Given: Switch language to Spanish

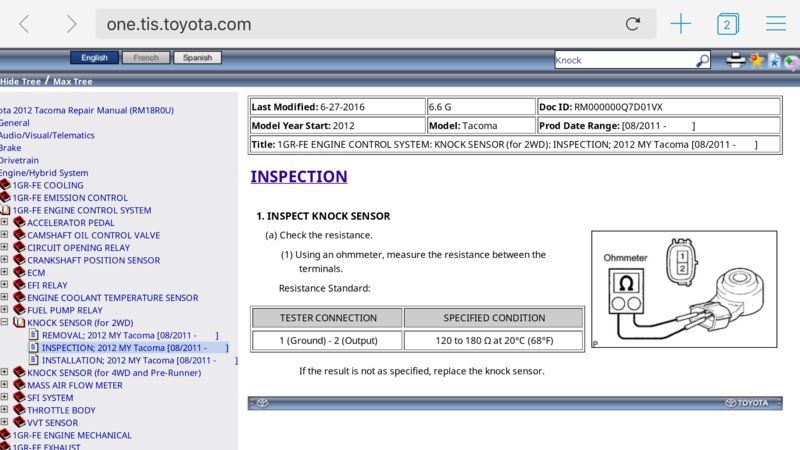Looking at the screenshot, I should 197,58.
